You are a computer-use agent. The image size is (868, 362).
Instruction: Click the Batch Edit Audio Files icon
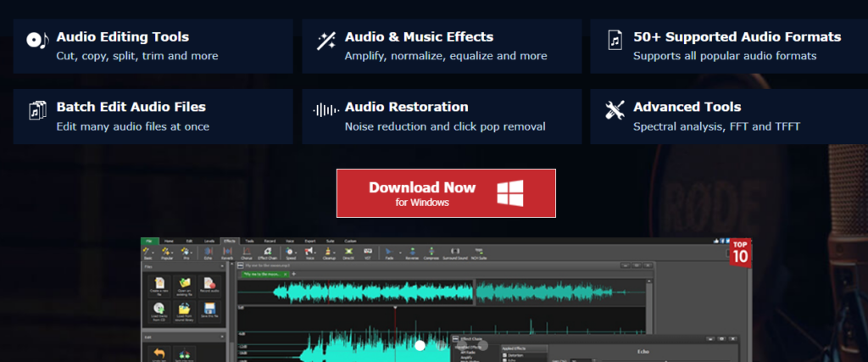point(37,110)
